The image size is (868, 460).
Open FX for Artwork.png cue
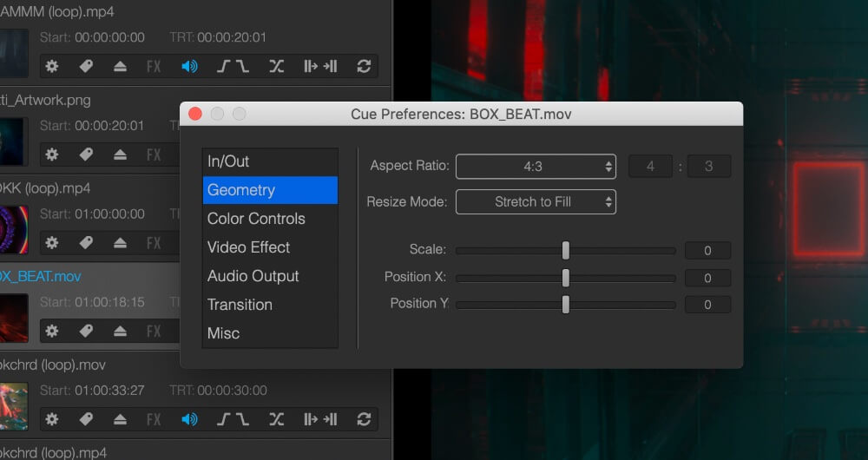click(154, 154)
